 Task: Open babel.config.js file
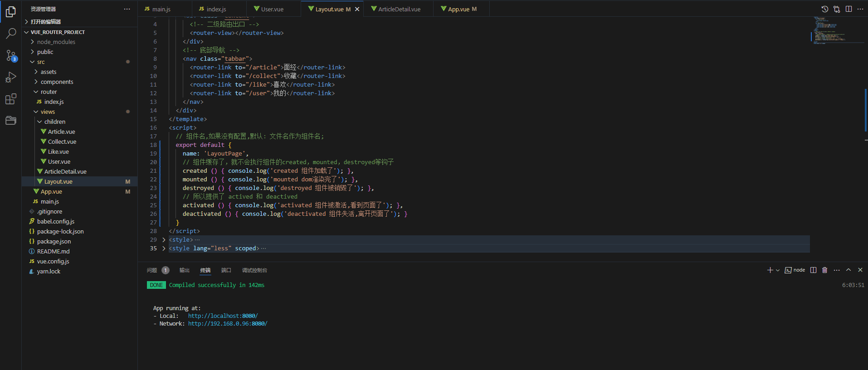coord(80,221)
